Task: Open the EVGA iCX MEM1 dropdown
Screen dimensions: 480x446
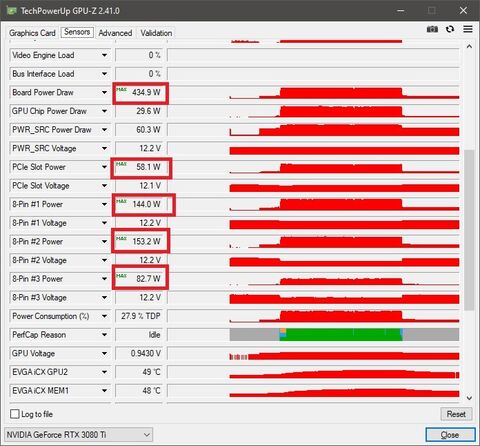Action: [x=104, y=391]
